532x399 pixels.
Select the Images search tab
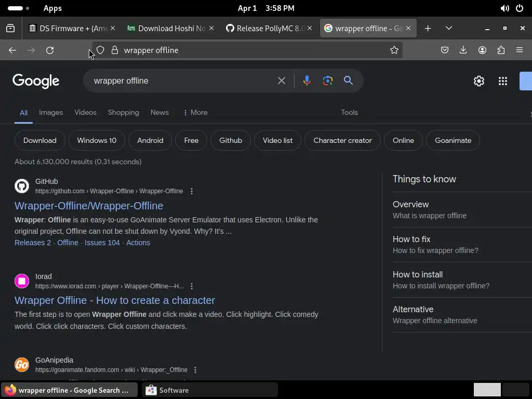pyautogui.click(x=51, y=112)
